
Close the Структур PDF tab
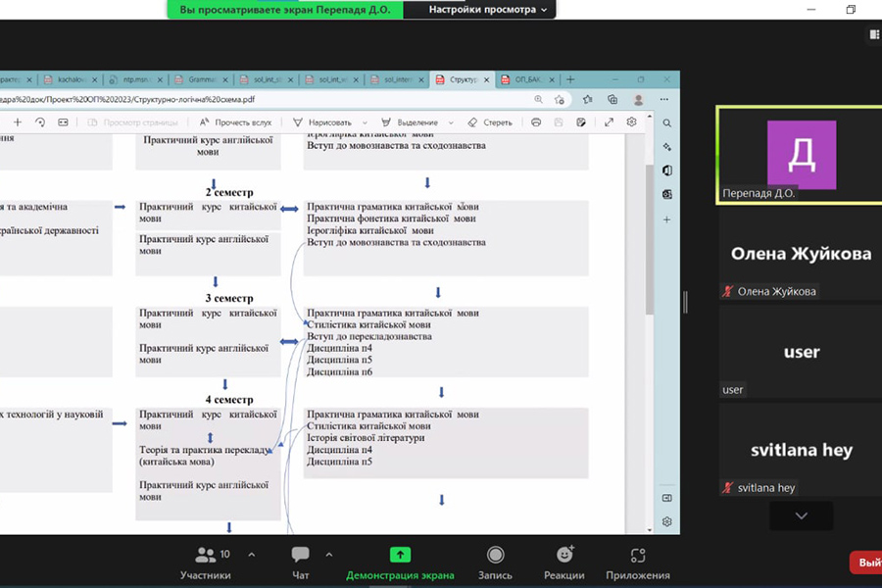pos(486,80)
